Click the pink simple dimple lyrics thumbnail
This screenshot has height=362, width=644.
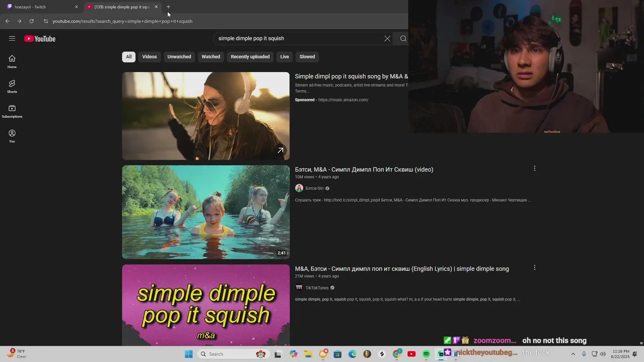click(x=206, y=305)
